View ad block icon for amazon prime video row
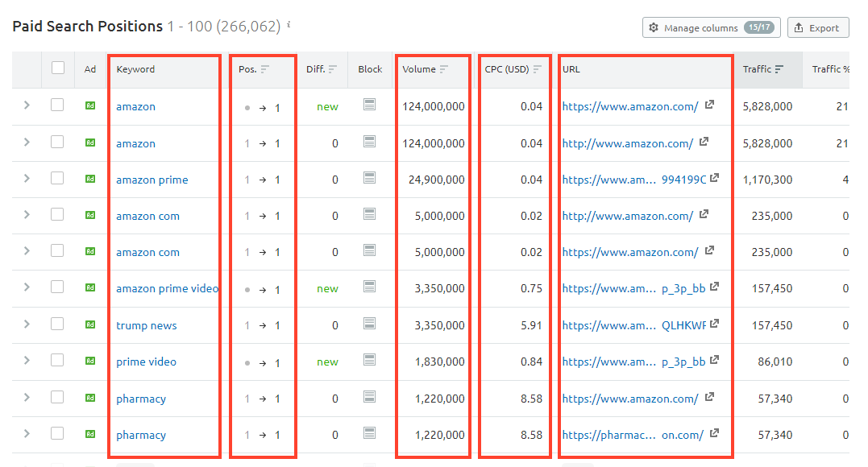This screenshot has width=868, height=467. [370, 286]
